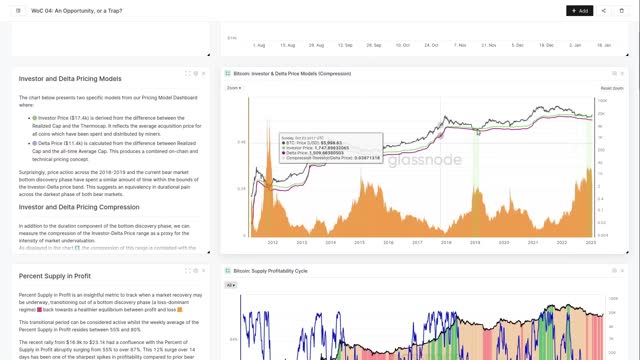Click the Investor and Delta Pricing Compression heading
The image size is (640, 360).
click(x=79, y=207)
